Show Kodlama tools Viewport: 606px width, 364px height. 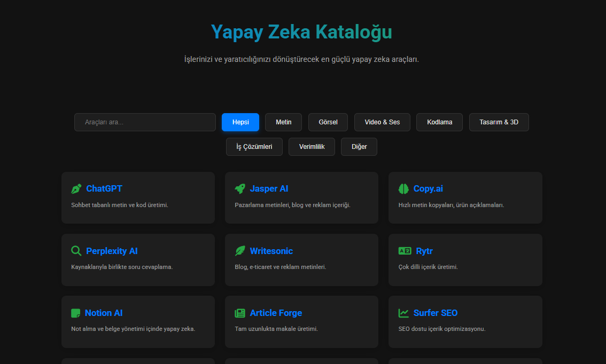coord(439,122)
